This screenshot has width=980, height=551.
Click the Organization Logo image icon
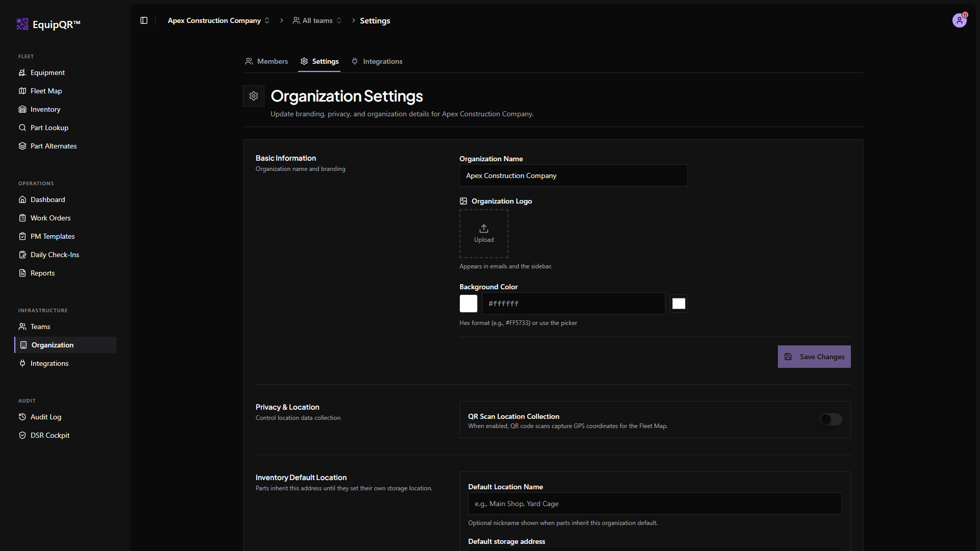[x=463, y=201]
